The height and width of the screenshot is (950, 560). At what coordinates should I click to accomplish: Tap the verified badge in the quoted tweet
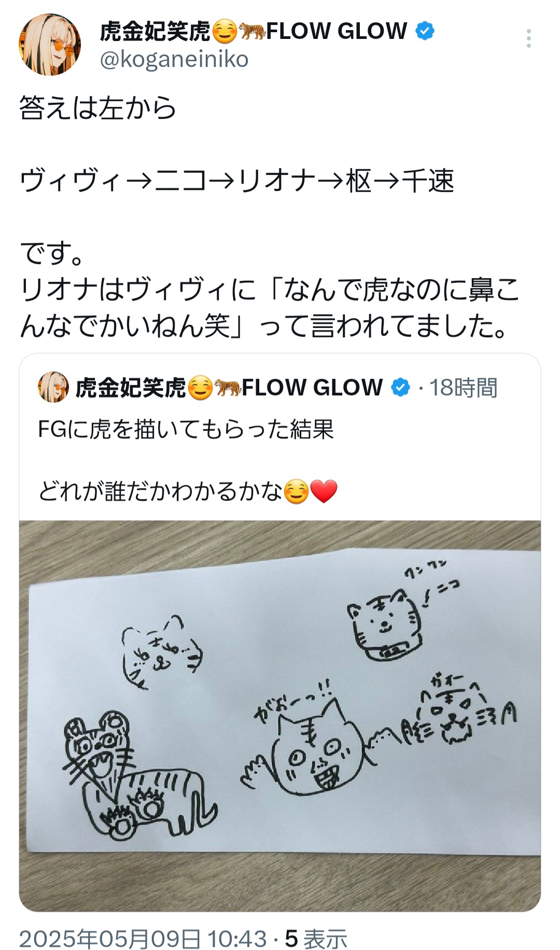[400, 388]
